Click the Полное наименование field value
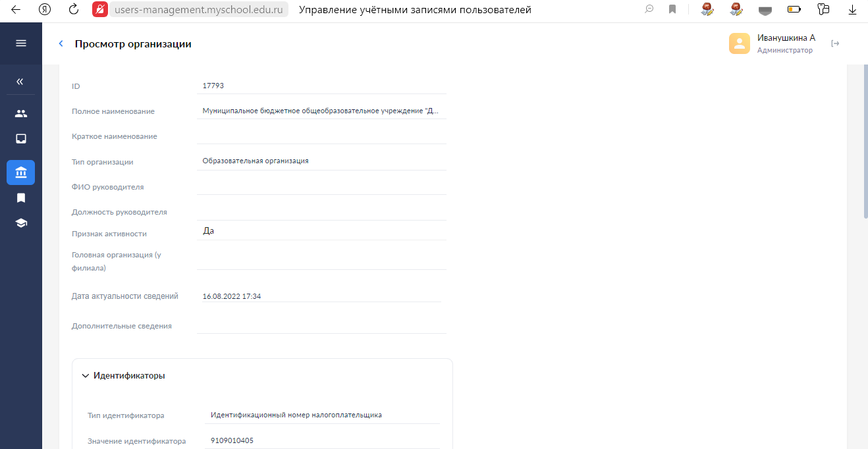This screenshot has width=868, height=449. pyautogui.click(x=321, y=111)
